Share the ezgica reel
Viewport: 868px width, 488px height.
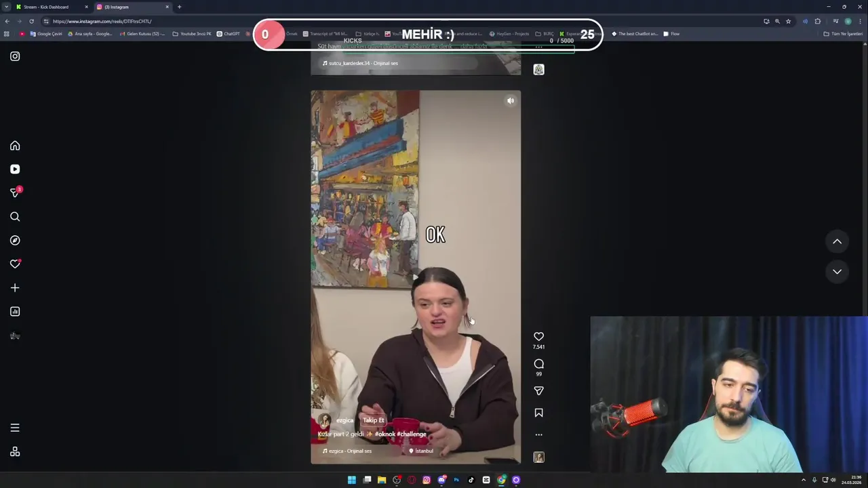pyautogui.click(x=538, y=391)
